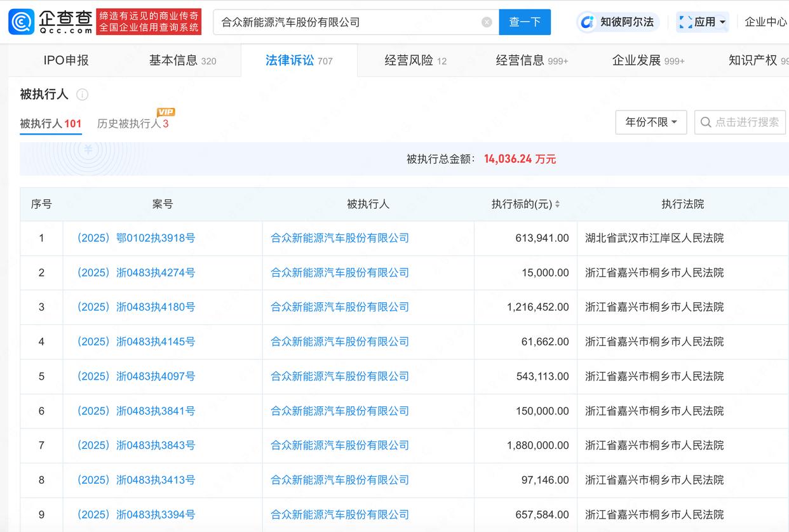This screenshot has width=789, height=532.
Task: Switch to the 企业发展 tab
Action: click(649, 60)
